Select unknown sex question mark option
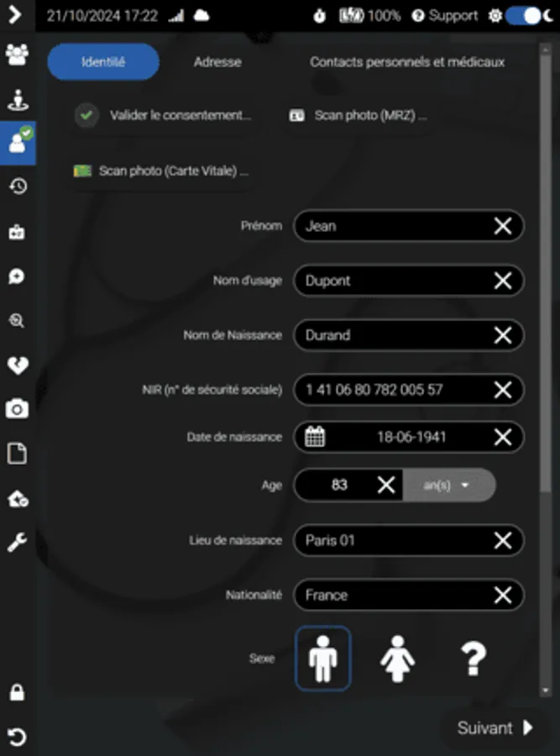560x756 pixels. click(473, 658)
